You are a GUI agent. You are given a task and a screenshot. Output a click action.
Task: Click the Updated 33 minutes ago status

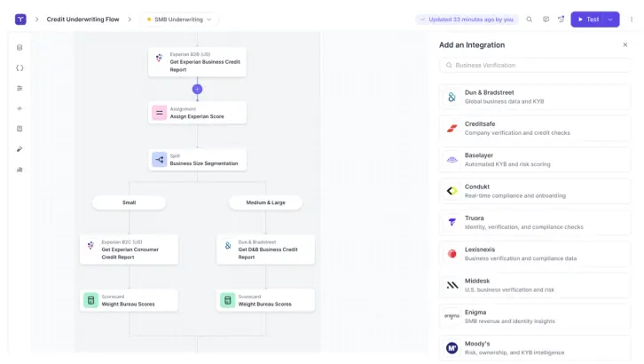[x=467, y=20]
